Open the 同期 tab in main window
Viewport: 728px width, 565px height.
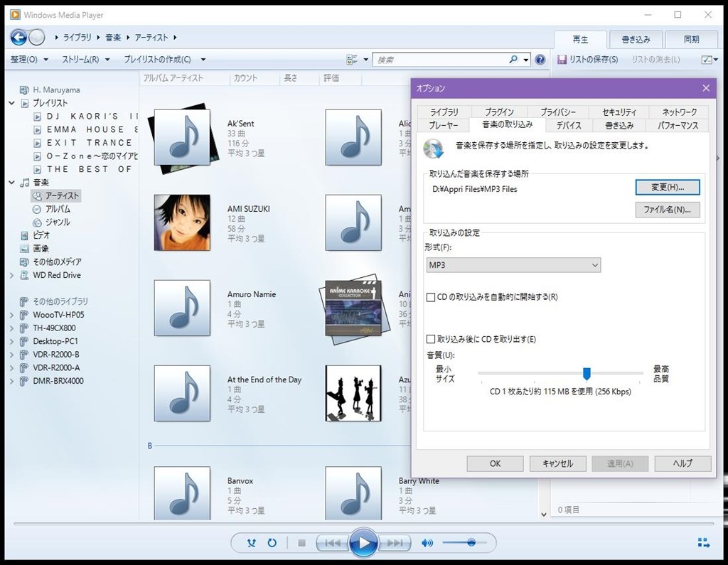coord(691,40)
